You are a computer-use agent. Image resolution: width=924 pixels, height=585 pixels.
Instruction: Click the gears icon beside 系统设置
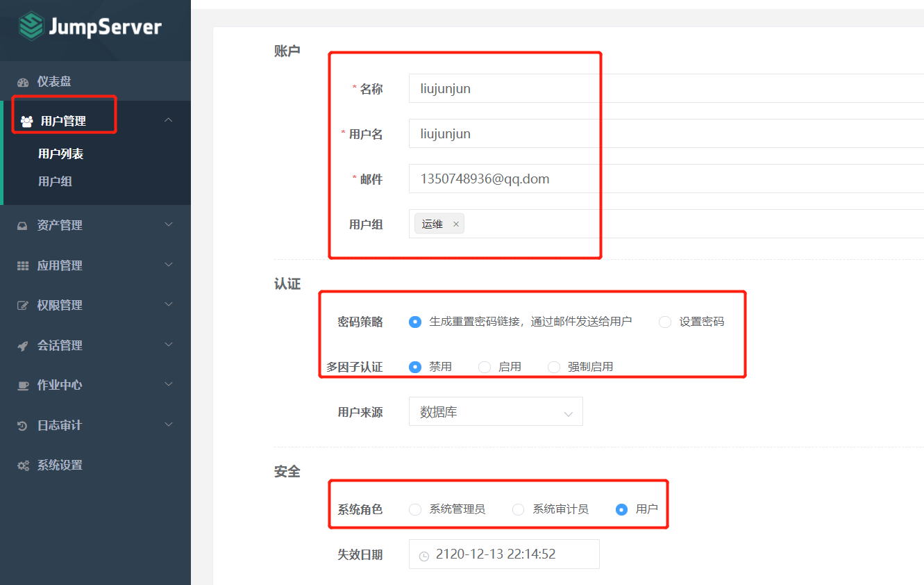coord(23,465)
